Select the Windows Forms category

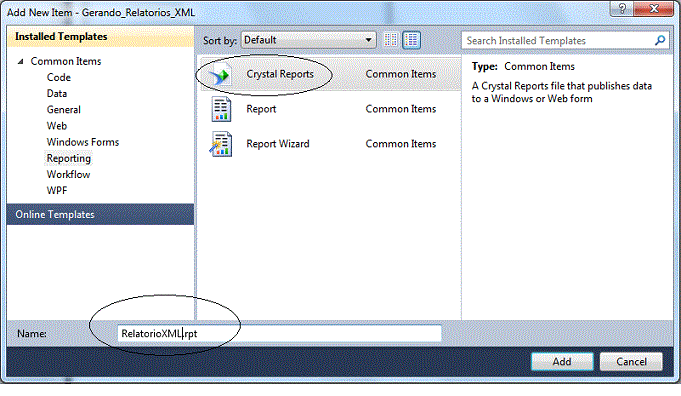[83, 142]
